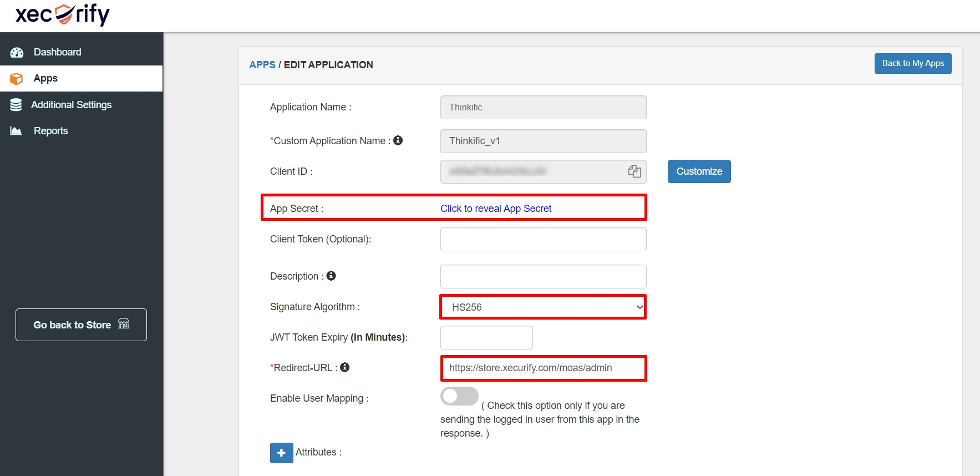
Task: Click the Customize button
Action: pos(699,171)
